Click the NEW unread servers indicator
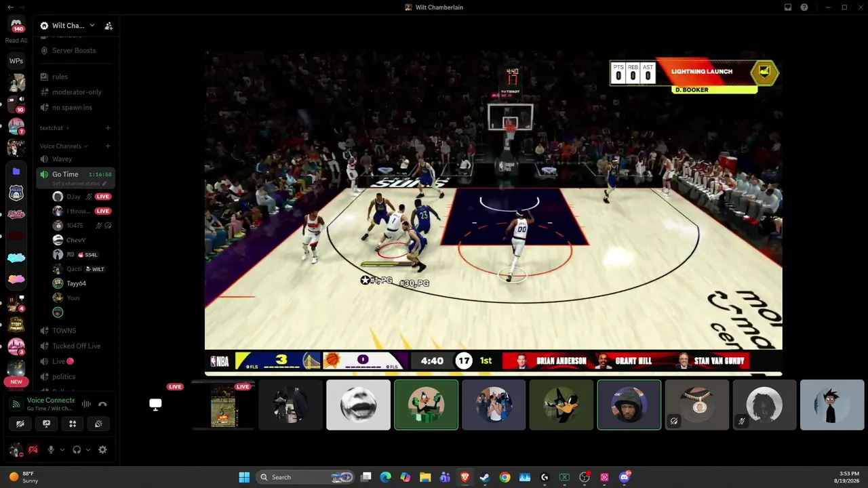Viewport: 868px width, 488px height. point(16,382)
